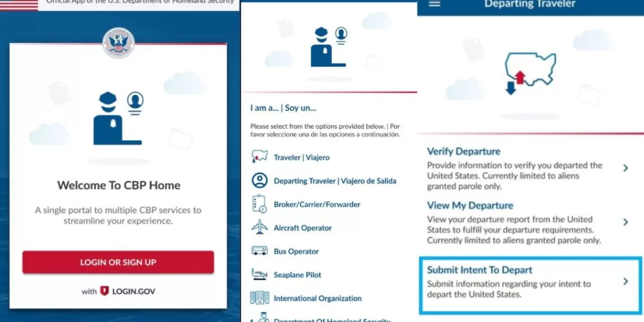
Task: Select the Seaplane Pilot icon
Action: (x=259, y=275)
